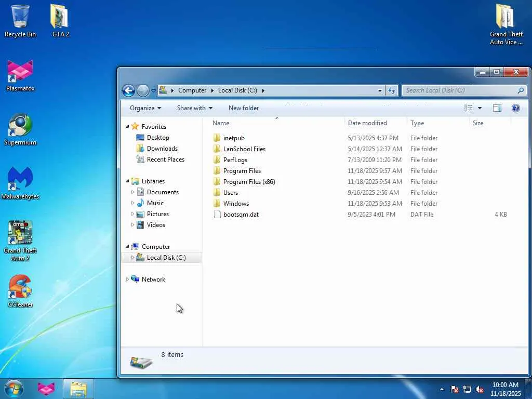Collapse the Favorites tree section

[127, 127]
